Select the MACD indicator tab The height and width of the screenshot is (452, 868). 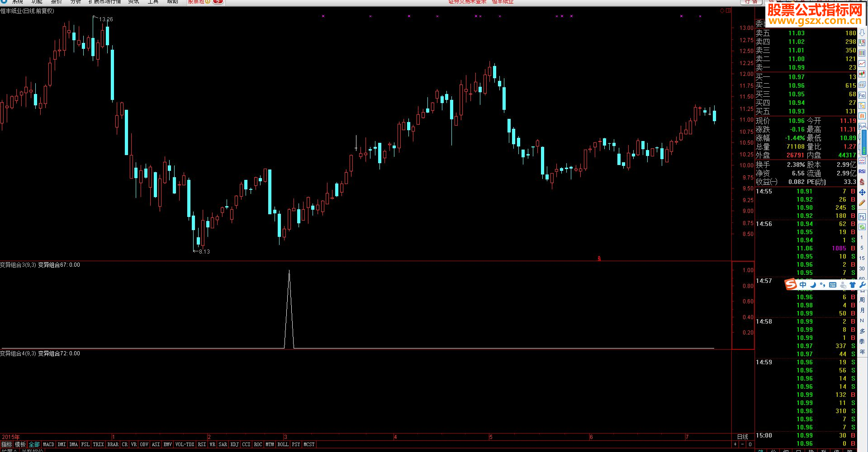(x=48, y=445)
